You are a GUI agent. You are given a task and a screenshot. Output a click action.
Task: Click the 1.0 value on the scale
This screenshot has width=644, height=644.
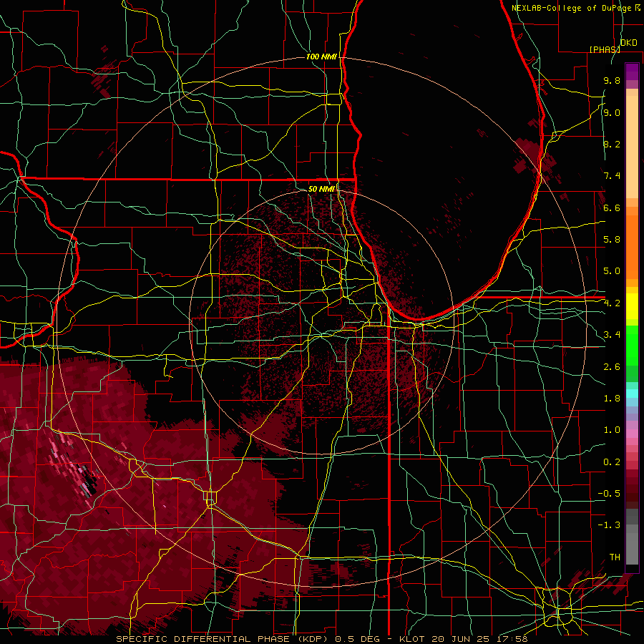click(612, 430)
